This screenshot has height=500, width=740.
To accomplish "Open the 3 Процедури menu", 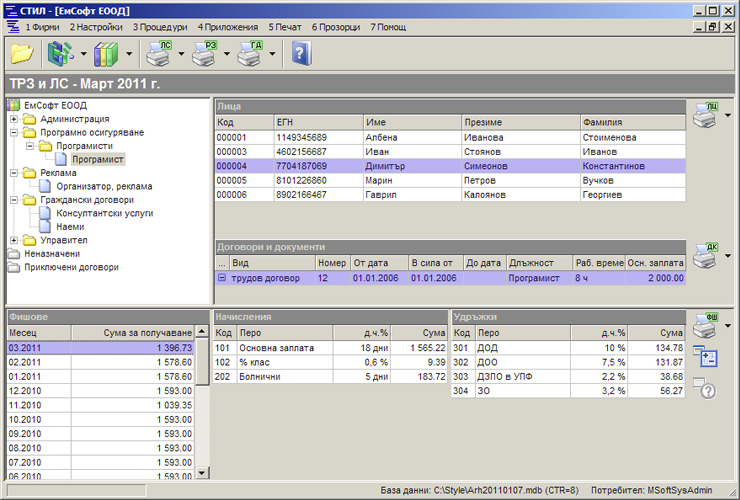I will (160, 27).
